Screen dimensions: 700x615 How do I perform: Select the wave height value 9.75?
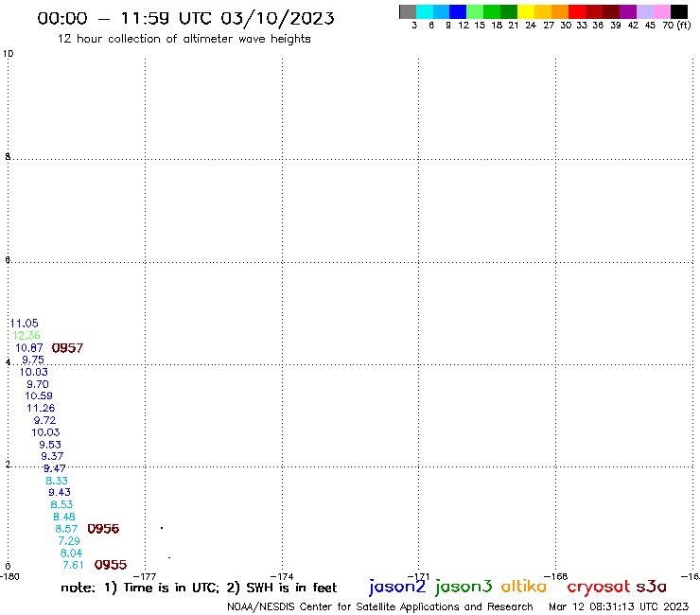33,360
